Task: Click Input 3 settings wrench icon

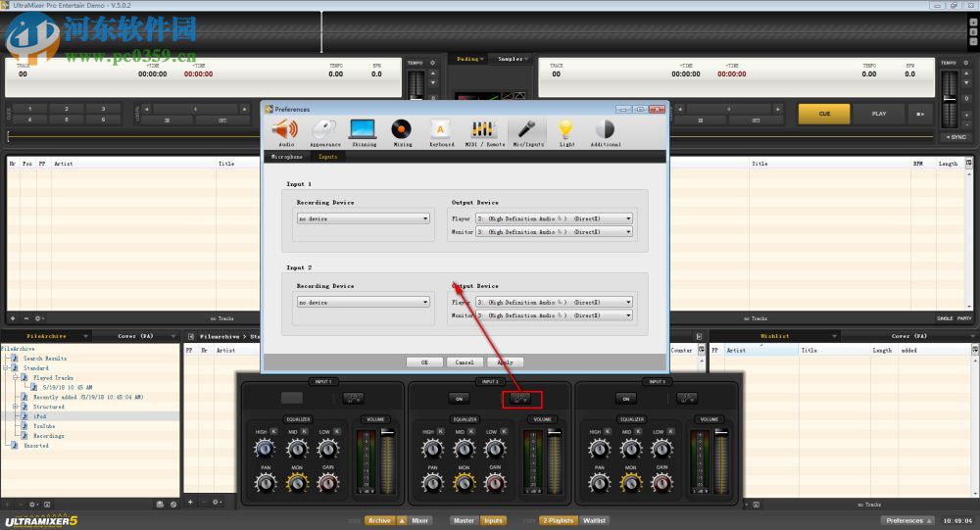Action: point(687,398)
